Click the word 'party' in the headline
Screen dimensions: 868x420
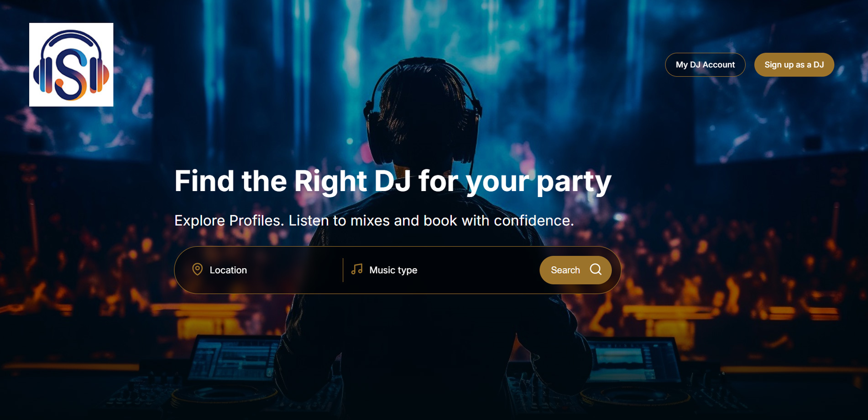(x=574, y=182)
